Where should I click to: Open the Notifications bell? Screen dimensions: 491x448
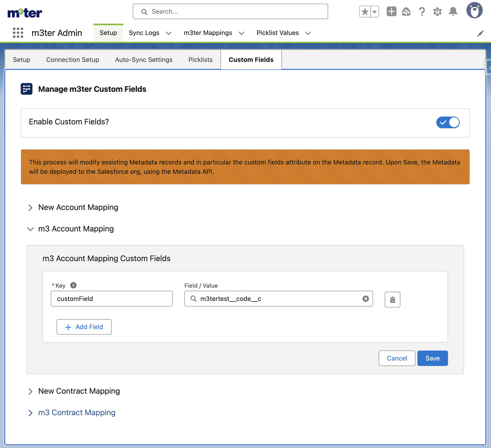tap(453, 12)
